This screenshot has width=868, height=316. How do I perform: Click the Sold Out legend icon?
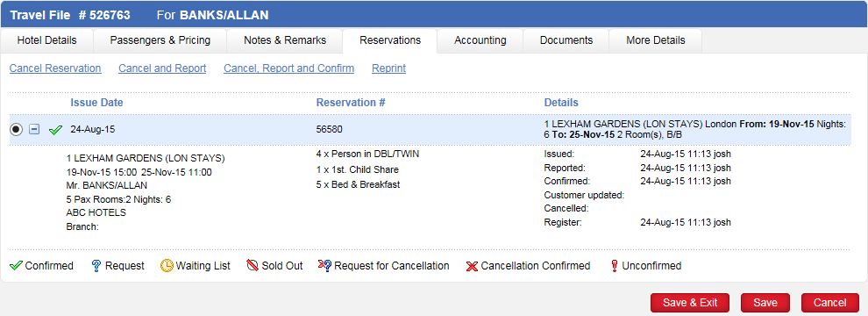[x=253, y=266]
